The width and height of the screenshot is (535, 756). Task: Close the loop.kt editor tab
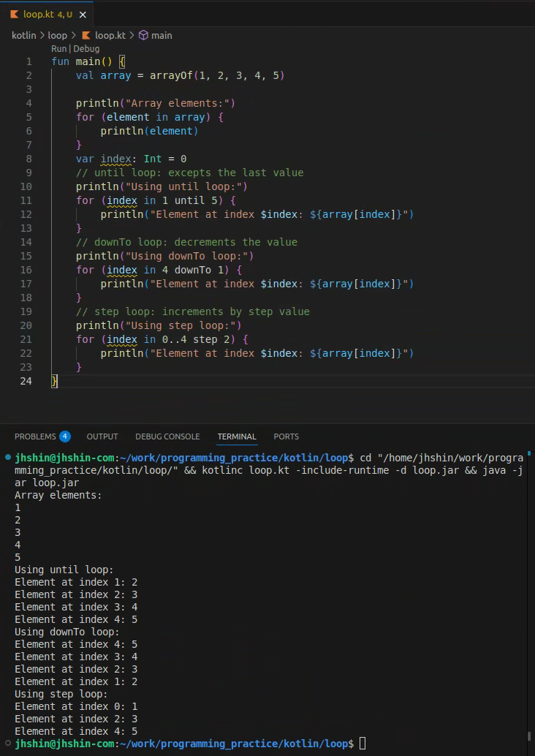(x=83, y=15)
